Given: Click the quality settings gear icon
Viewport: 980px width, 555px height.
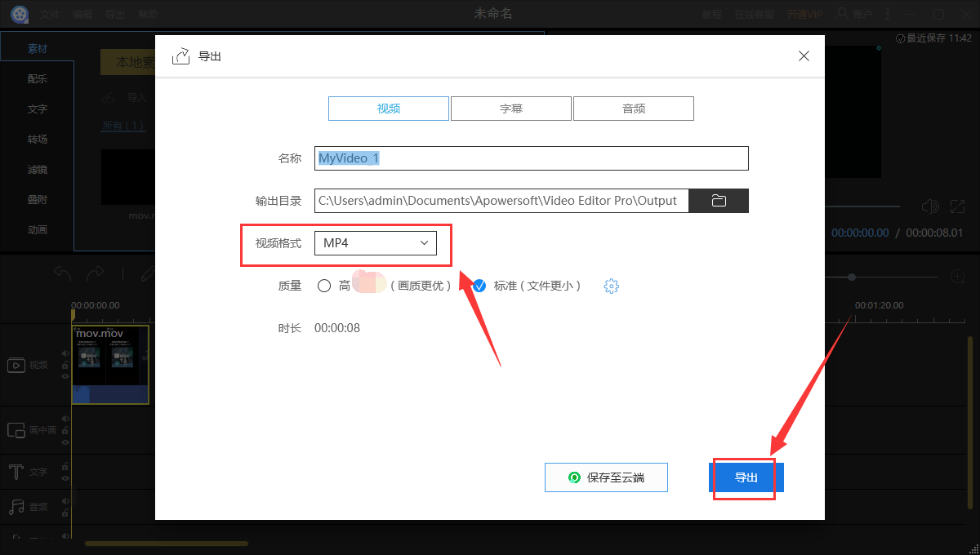Looking at the screenshot, I should [x=611, y=286].
